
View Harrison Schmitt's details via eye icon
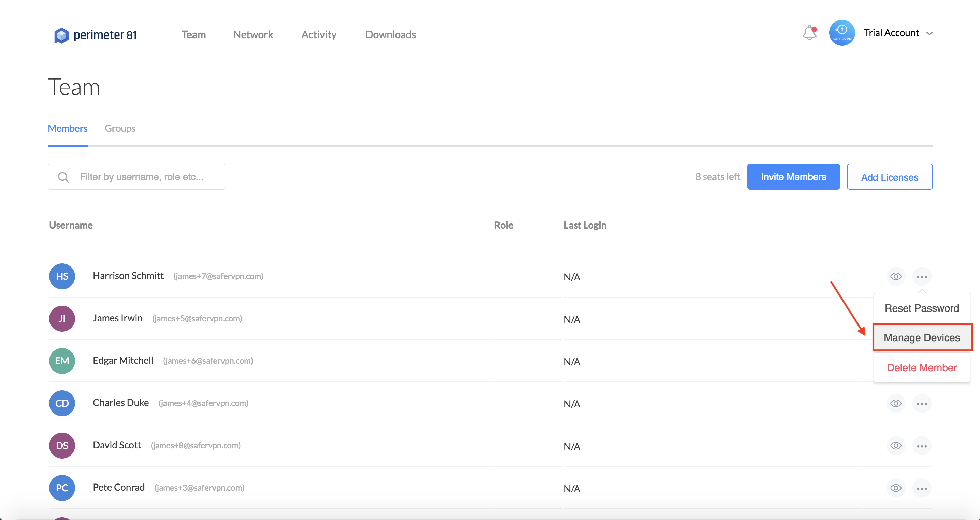point(895,276)
